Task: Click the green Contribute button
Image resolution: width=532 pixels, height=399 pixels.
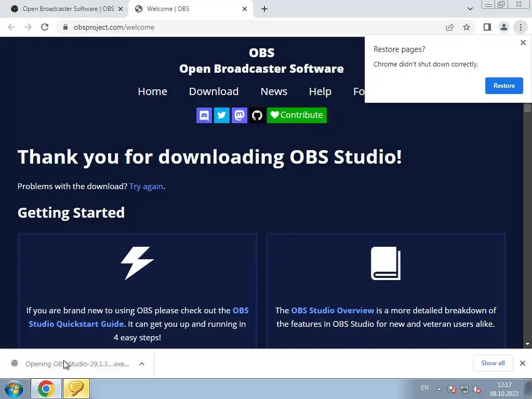Action: pos(297,115)
